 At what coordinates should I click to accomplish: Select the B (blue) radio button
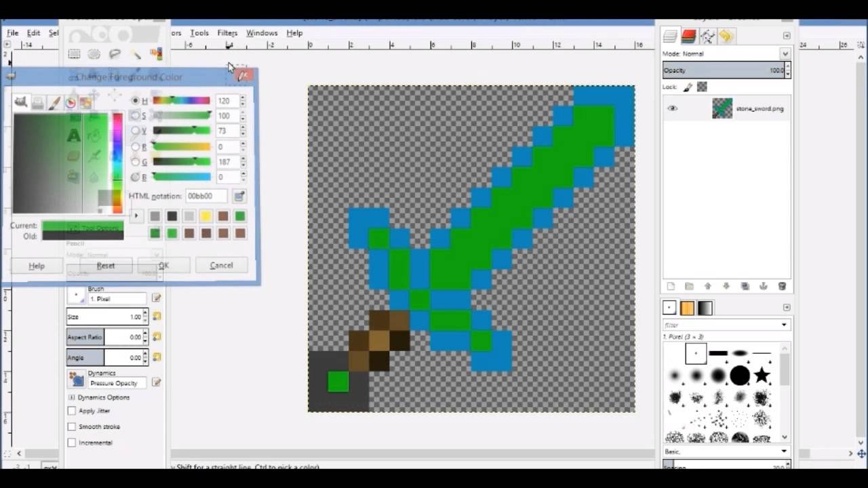pyautogui.click(x=135, y=177)
